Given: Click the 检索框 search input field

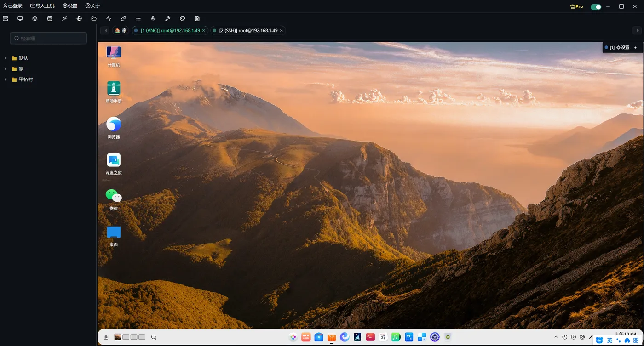Looking at the screenshot, I should coord(48,39).
